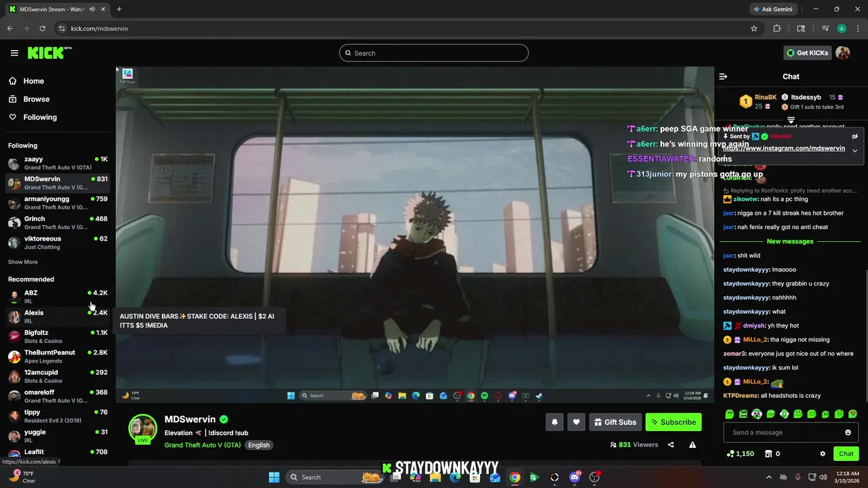868x488 pixels.
Task: Open Chrome extensions puzzle icon
Action: [x=777, y=28]
